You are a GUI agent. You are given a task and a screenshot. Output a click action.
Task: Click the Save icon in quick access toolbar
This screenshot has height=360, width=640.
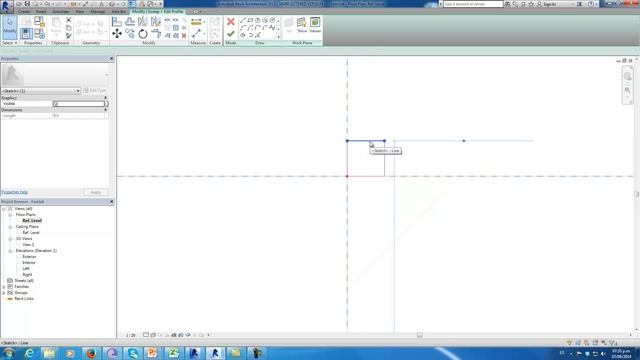coord(27,4)
